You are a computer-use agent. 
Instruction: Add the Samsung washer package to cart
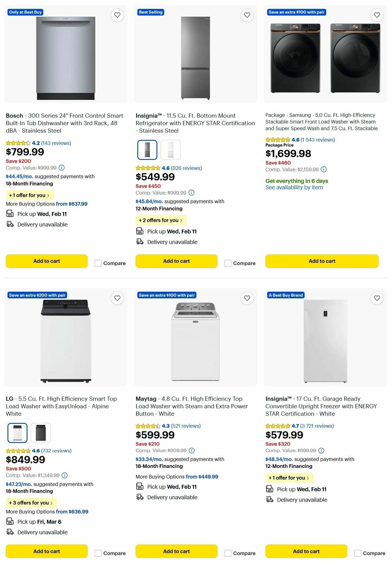tap(321, 261)
